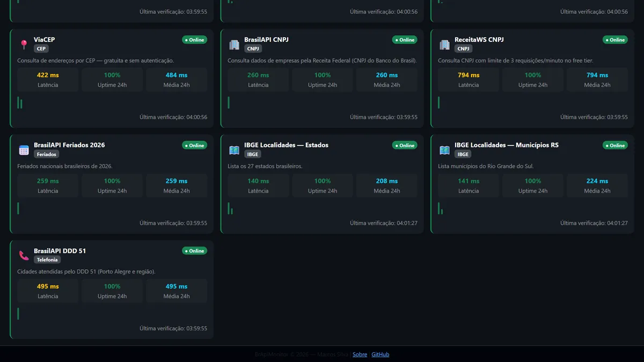Click Online badge on BrasilAPI DDD 51 card
The width and height of the screenshot is (644, 362).
point(194,251)
